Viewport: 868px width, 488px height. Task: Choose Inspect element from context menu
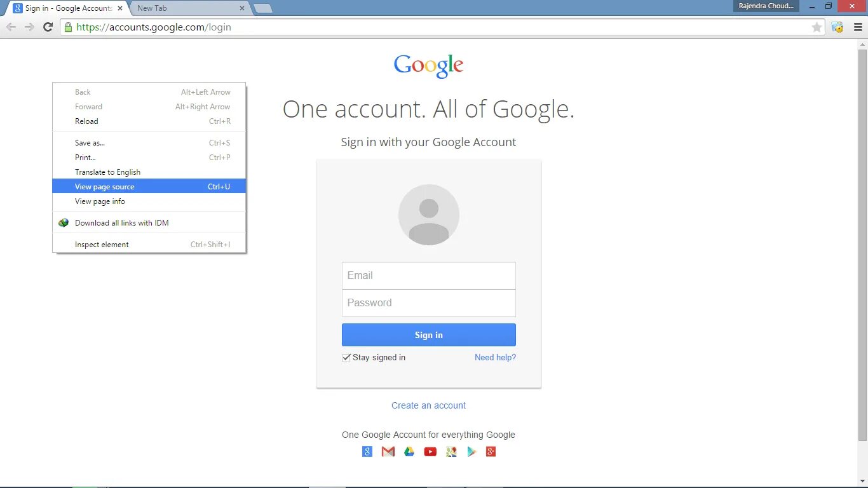pyautogui.click(x=149, y=245)
